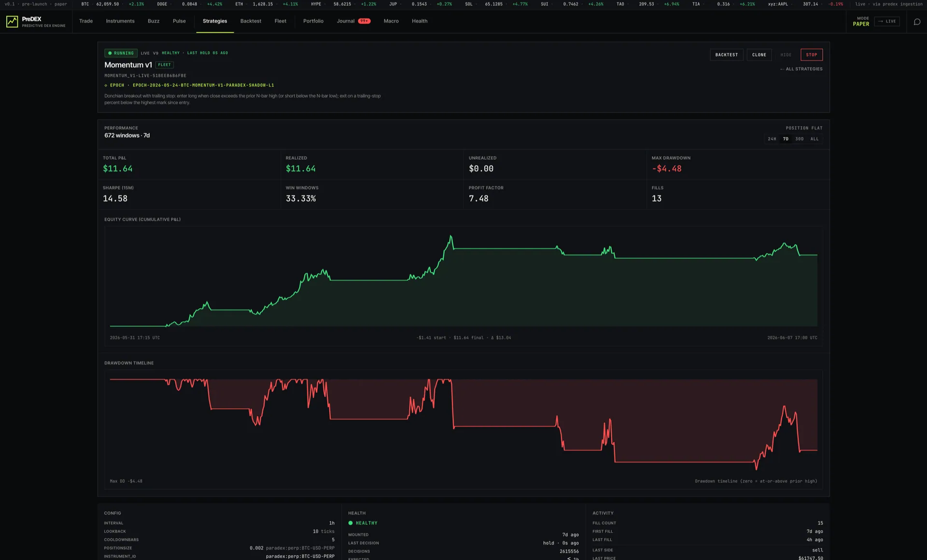Screen dimensions: 927x560
Task: Click the green HEALTHY status indicator
Action: [363, 523]
